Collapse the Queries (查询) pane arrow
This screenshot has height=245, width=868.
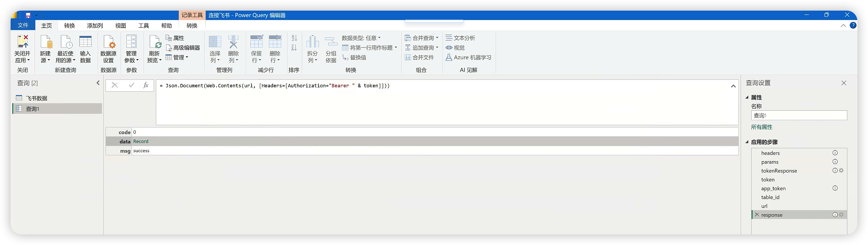[98, 82]
